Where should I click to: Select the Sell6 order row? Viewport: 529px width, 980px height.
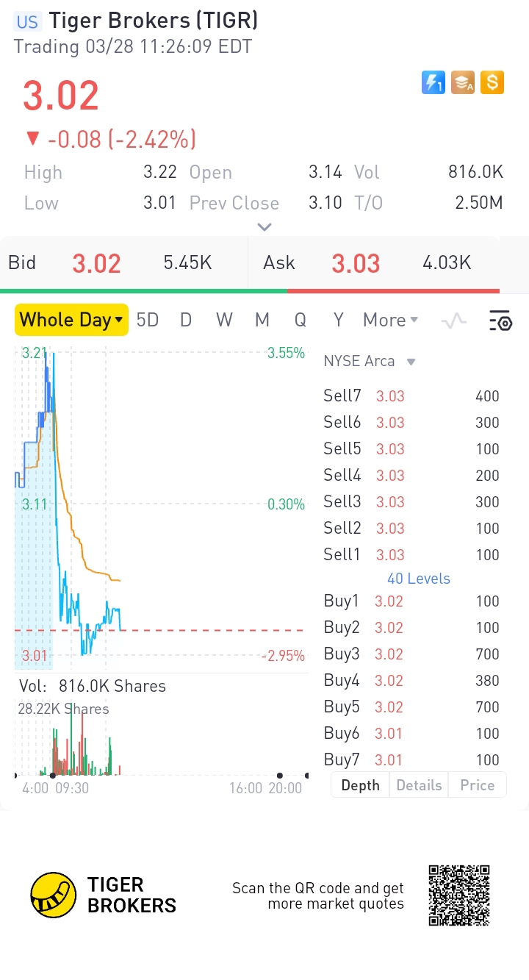point(411,423)
